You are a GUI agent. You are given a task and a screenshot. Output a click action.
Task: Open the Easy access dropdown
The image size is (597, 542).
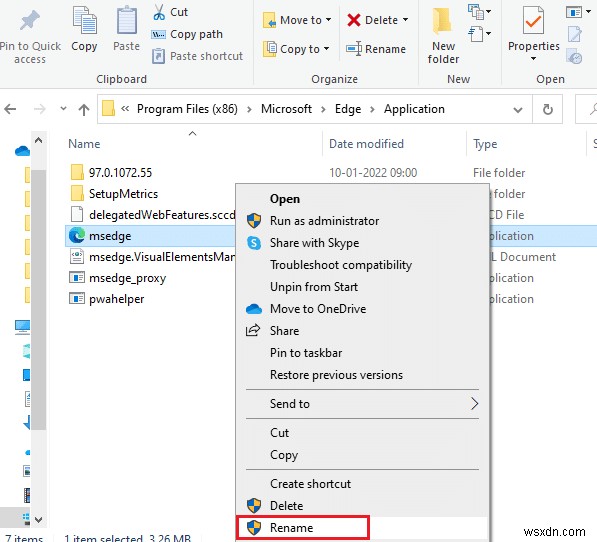point(479,34)
